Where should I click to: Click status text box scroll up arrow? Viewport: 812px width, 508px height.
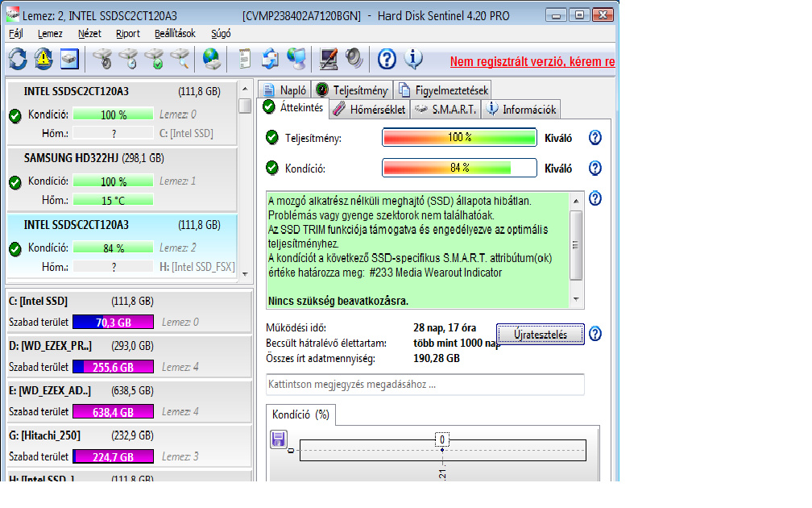[x=577, y=201]
